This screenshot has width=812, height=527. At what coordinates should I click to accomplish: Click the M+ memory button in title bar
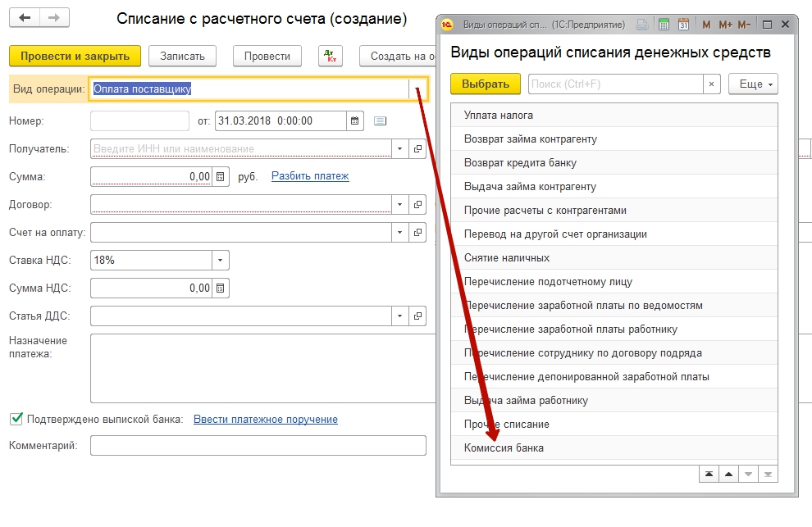[725, 25]
